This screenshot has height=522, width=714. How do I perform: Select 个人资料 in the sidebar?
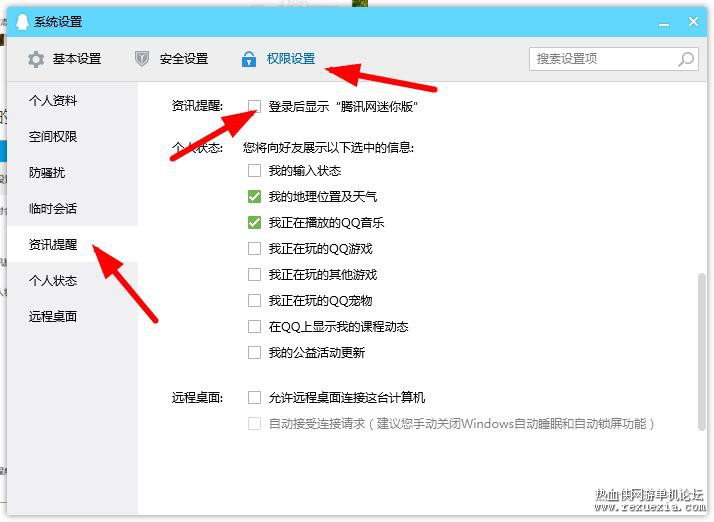coord(53,101)
